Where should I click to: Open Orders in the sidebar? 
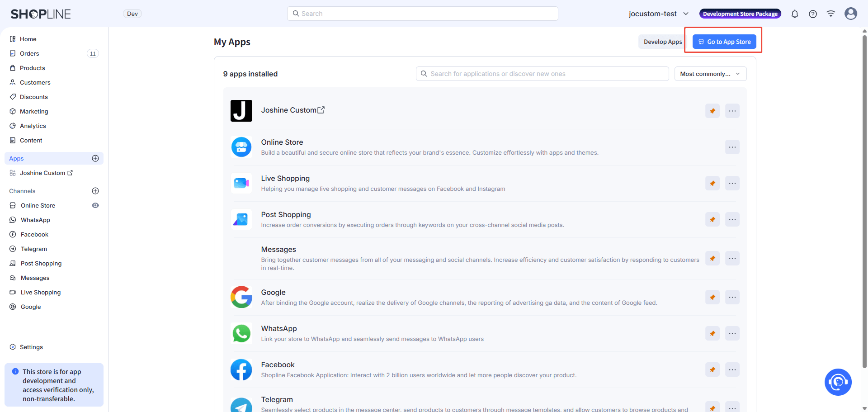click(x=29, y=53)
